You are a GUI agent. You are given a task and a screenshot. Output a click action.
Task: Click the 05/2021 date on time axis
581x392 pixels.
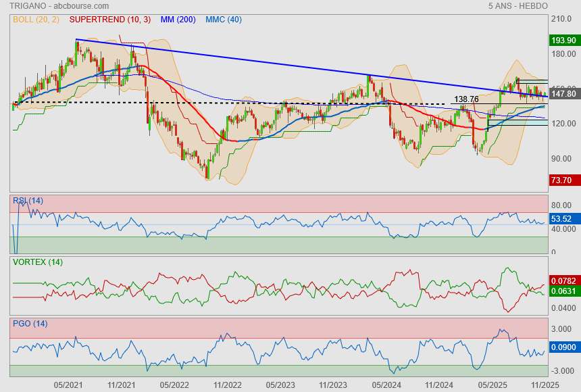coord(68,385)
